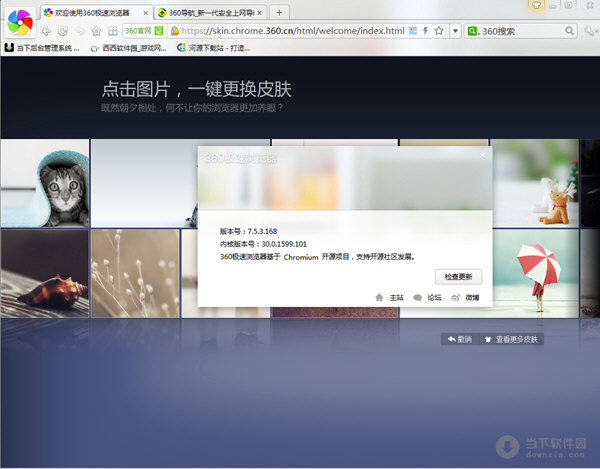Click the address bar URL field
Image resolution: width=600 pixels, height=469 pixels.
click(x=292, y=31)
